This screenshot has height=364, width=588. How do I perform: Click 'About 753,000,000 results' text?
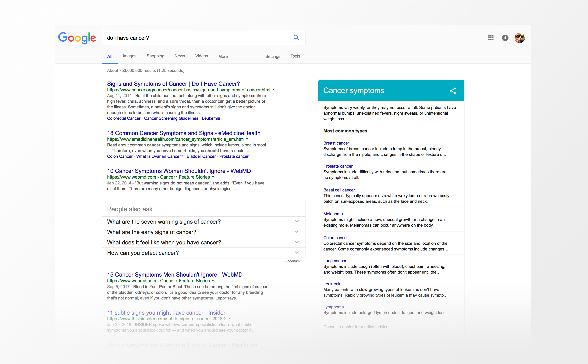(x=146, y=70)
